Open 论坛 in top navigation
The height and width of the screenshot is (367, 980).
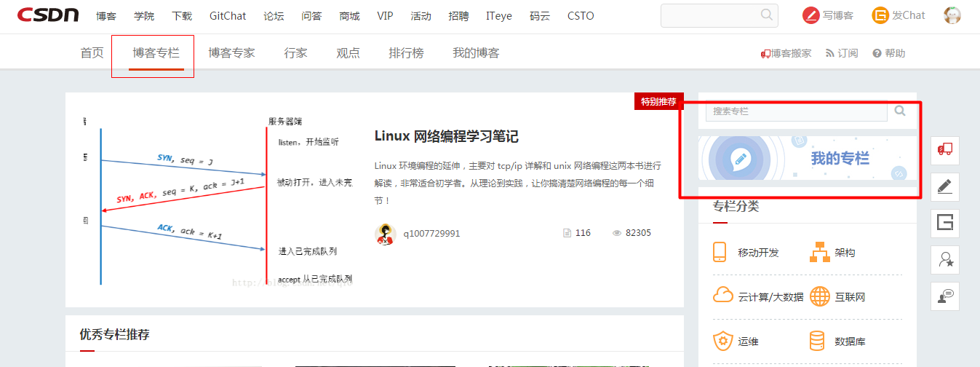(x=274, y=15)
